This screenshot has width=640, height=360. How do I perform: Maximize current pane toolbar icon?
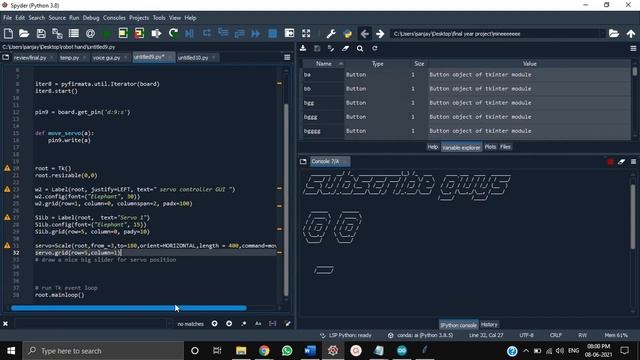click(x=289, y=33)
